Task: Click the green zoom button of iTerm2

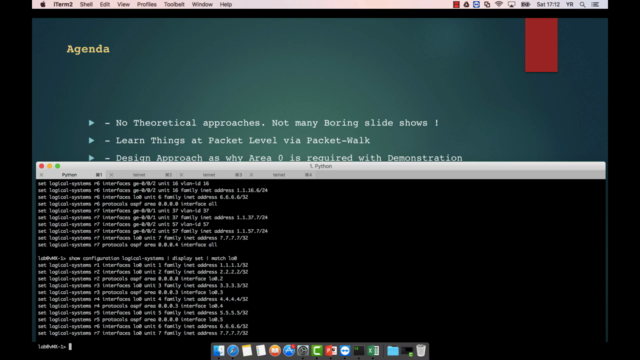Action: (x=58, y=166)
